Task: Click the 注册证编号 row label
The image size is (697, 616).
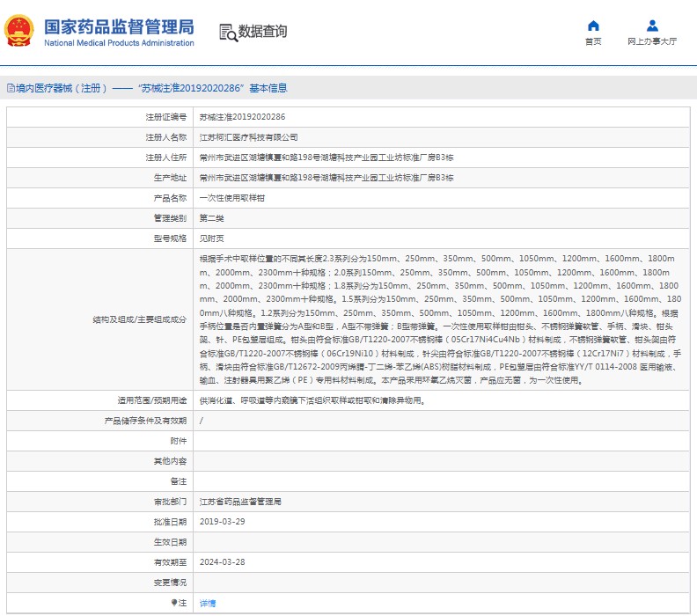Action: (165, 117)
